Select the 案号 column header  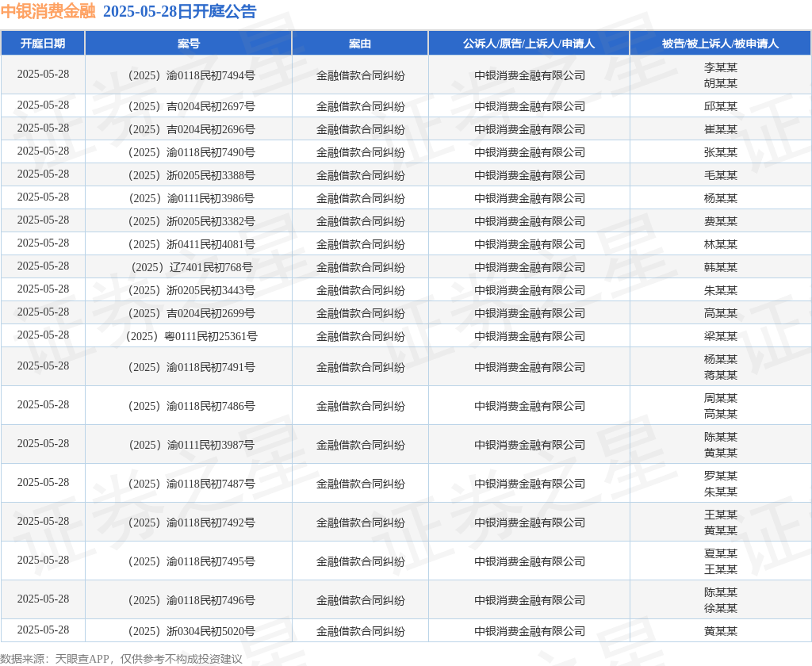point(189,44)
